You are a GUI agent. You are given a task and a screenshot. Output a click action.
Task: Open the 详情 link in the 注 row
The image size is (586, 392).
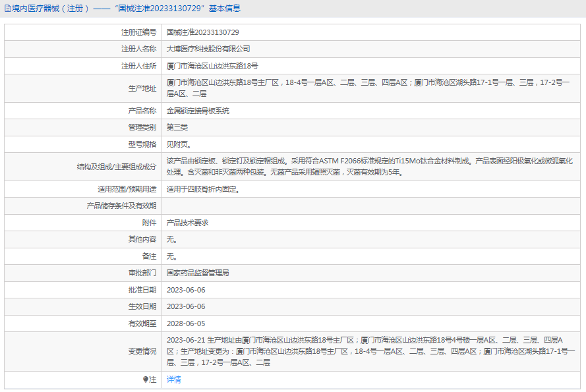point(174,379)
